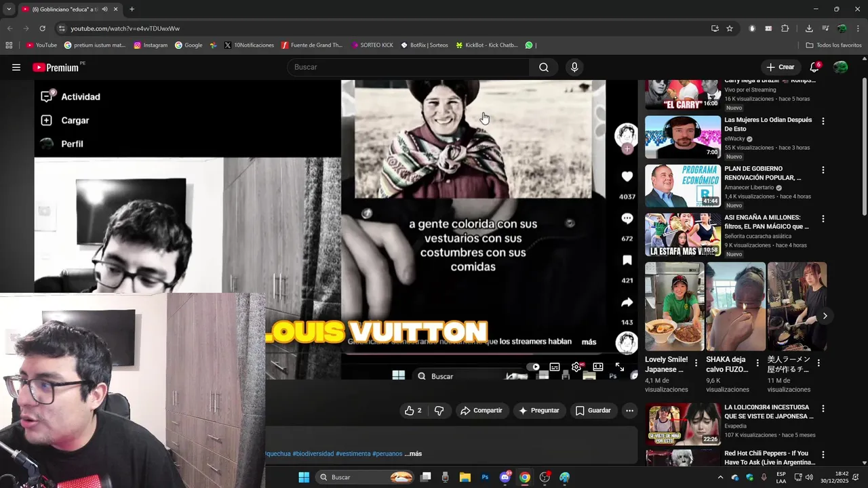Open the player settings gear
Viewport: 868px width, 488px height.
[x=576, y=367]
